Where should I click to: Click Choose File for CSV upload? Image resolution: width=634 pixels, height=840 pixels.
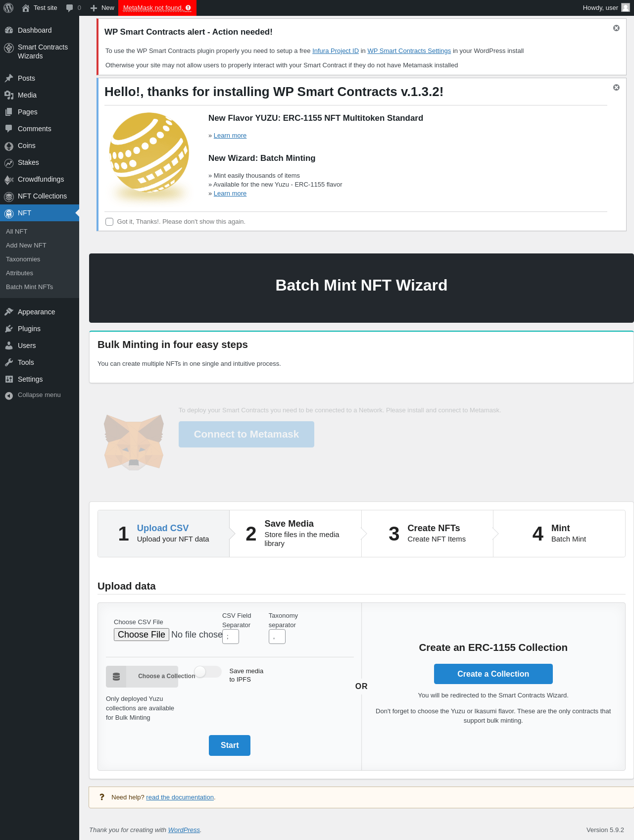142,635
